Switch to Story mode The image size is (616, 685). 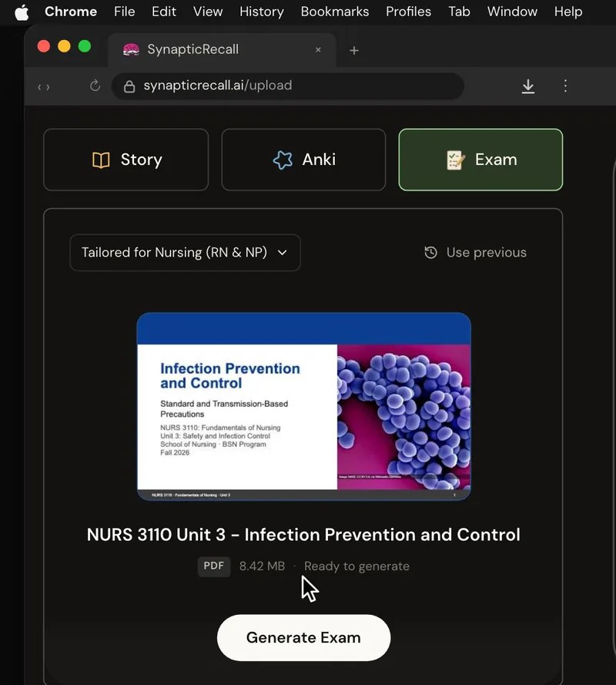126,160
